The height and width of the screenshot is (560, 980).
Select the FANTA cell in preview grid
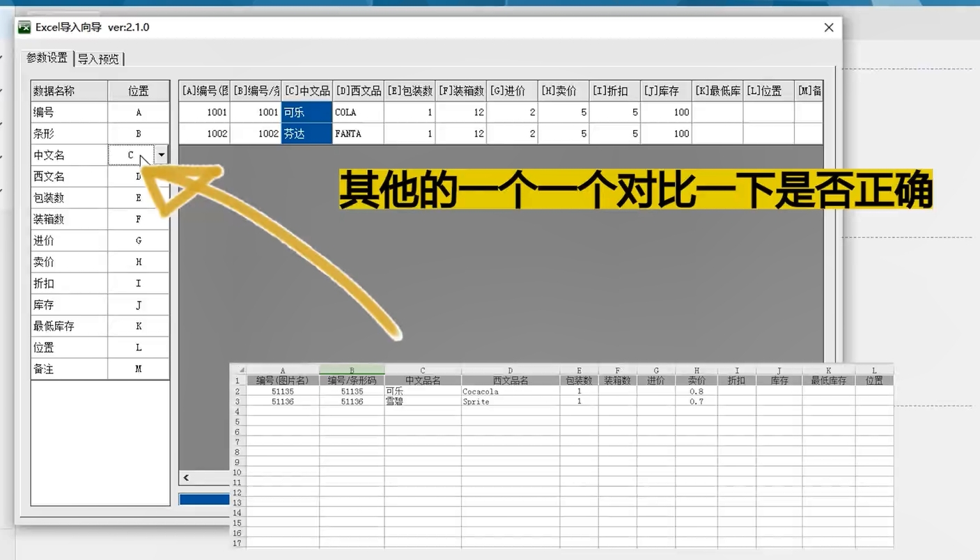click(358, 134)
